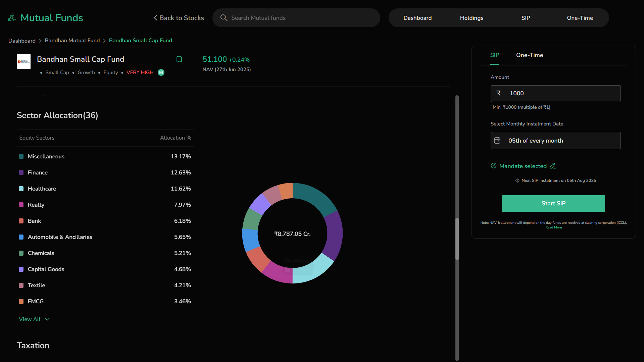Click Dashboard breadcrumb link
Screen dimensions: 644x362
22,41
